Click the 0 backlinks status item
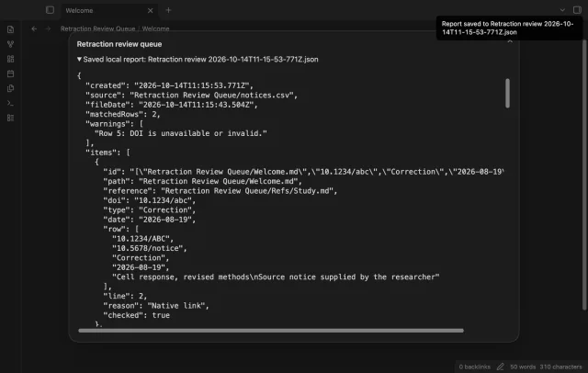Viewport: 588px width, 373px height. pyautogui.click(x=474, y=367)
